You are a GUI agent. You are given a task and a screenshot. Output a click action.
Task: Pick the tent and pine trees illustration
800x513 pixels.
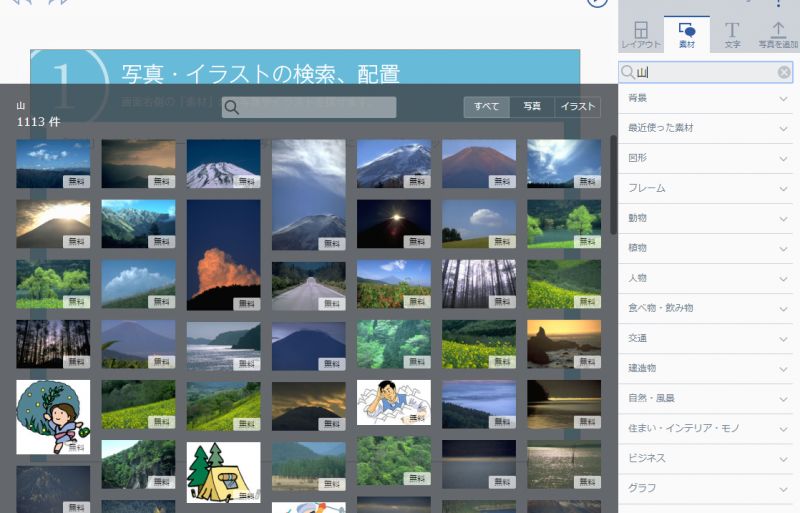tap(223, 473)
